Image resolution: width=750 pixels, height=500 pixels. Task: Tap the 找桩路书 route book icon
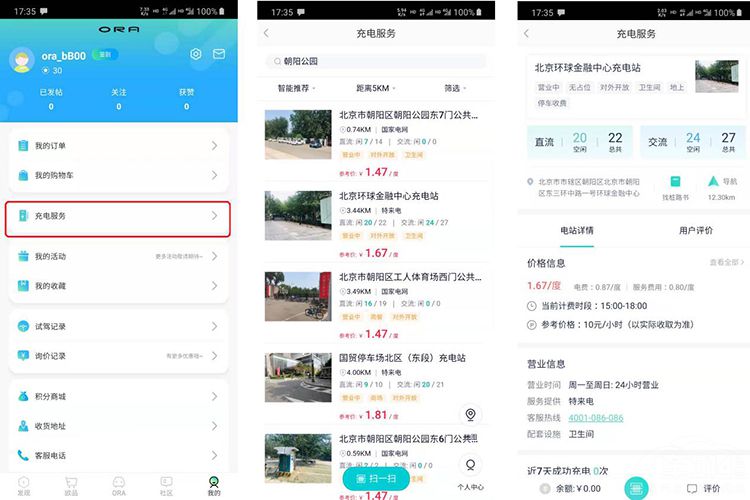pos(675,182)
